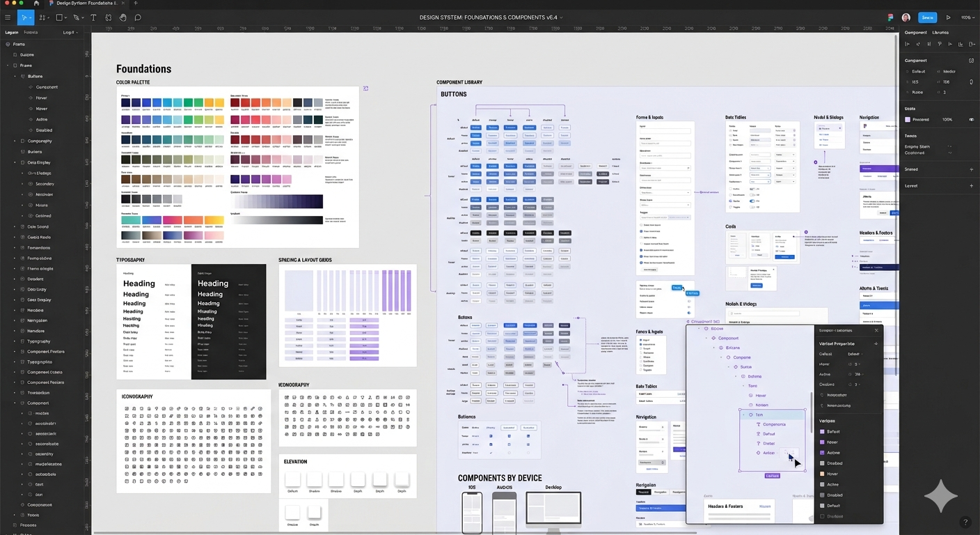Select the Hand tool
Screen dimensions: 980x535
click(122, 17)
